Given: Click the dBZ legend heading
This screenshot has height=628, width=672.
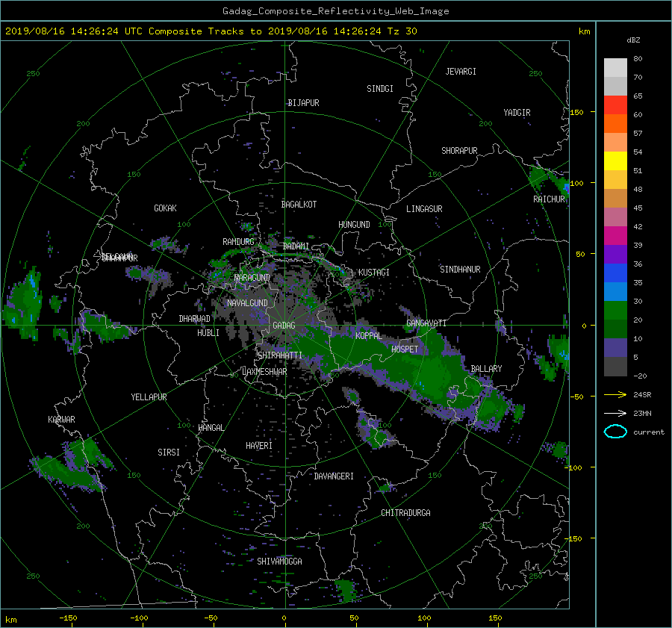Looking at the screenshot, I should (633, 40).
